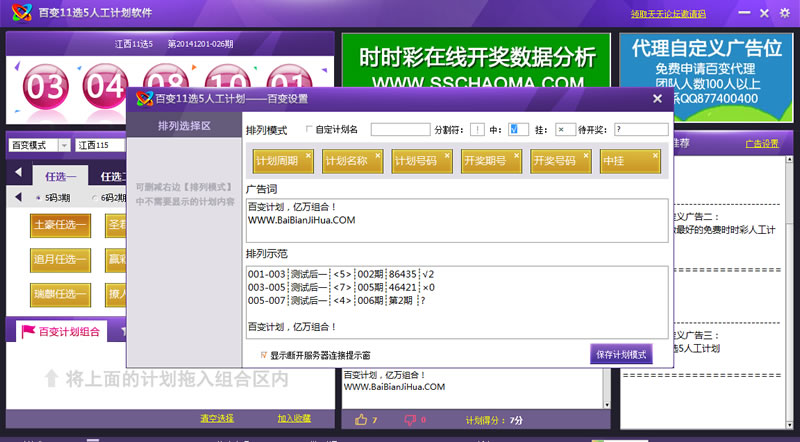This screenshot has width=800, height=442.
Task: Click the 百变 app logo in the main title bar
Action: pos(22,12)
